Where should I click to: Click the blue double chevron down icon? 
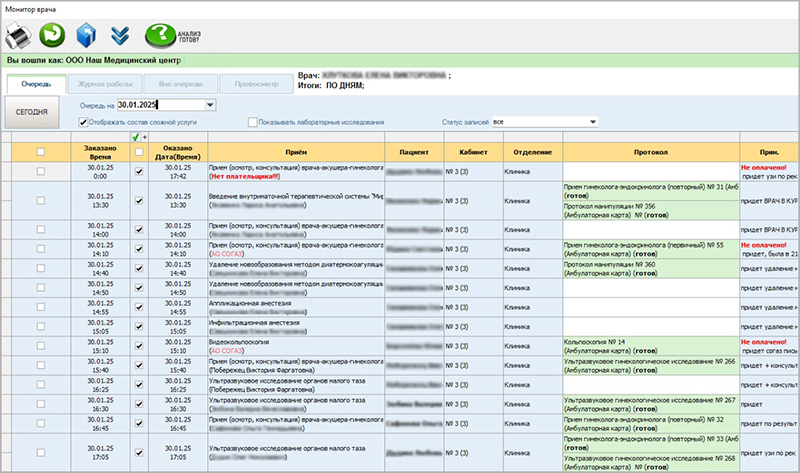tap(120, 36)
